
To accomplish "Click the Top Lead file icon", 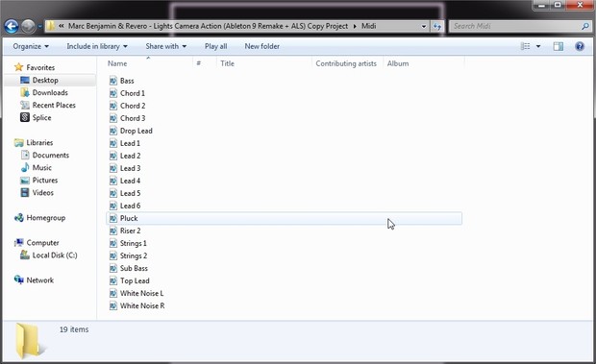I will pos(112,280).
